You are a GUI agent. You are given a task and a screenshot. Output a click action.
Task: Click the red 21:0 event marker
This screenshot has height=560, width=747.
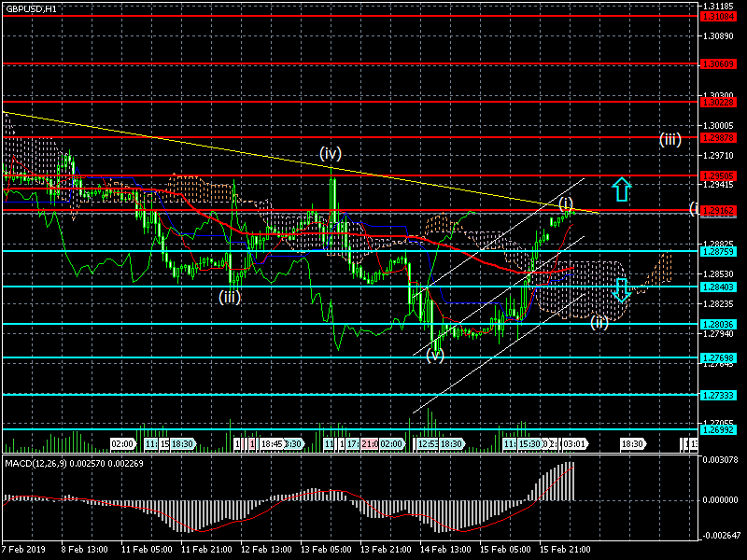pos(369,444)
